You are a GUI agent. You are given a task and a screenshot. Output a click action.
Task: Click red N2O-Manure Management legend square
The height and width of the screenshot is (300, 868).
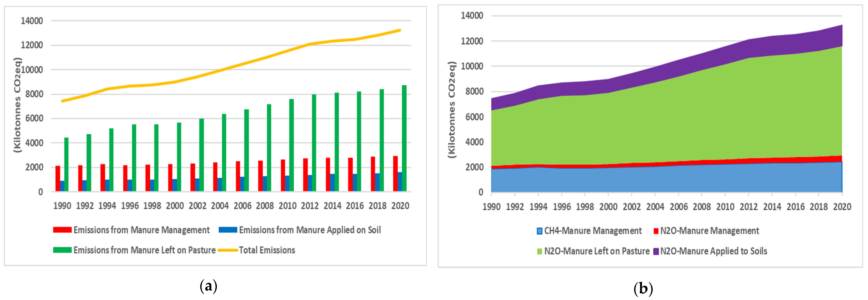coord(656,231)
